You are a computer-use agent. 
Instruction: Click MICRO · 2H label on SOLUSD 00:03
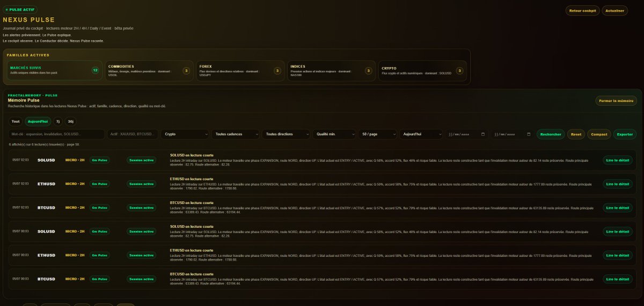tap(75, 232)
